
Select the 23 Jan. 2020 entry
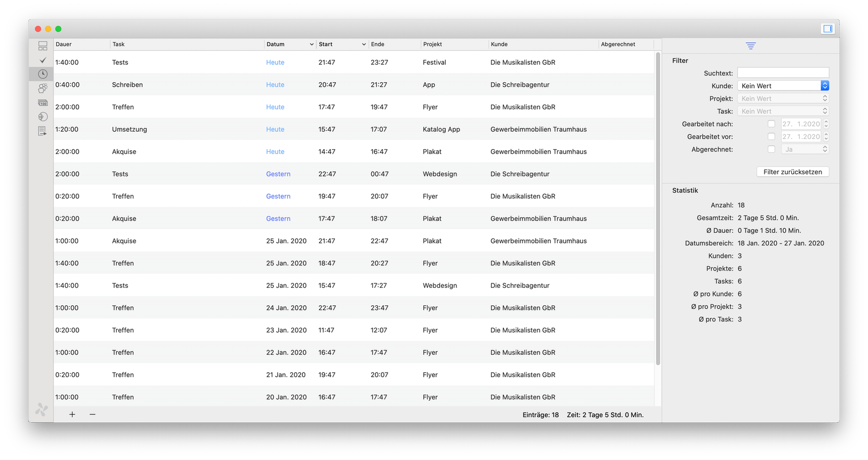coord(354,330)
